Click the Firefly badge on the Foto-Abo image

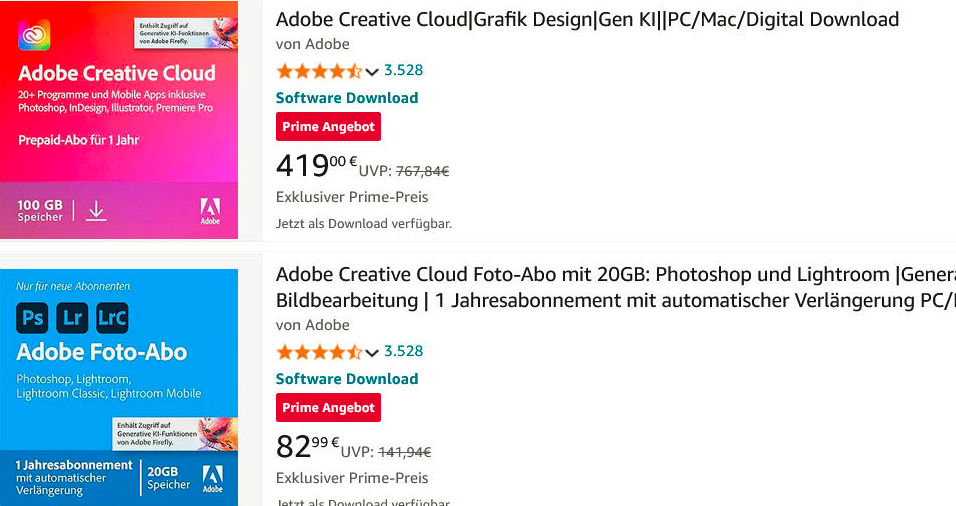(174, 433)
